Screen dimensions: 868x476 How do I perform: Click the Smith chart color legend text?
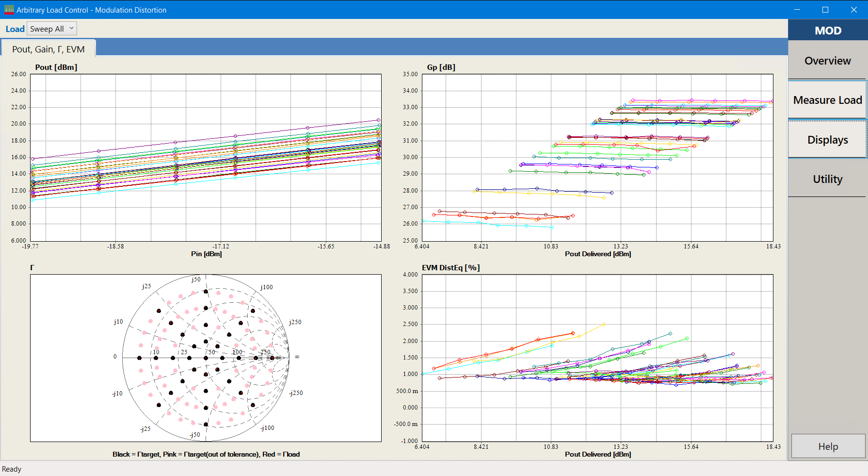(206, 454)
